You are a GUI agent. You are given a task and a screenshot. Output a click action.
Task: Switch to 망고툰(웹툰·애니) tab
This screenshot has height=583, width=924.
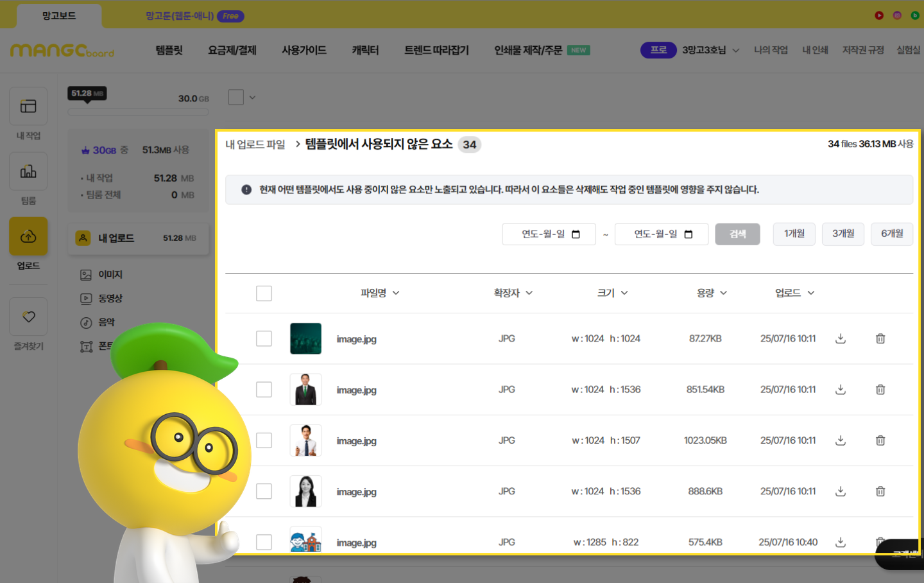pos(180,16)
